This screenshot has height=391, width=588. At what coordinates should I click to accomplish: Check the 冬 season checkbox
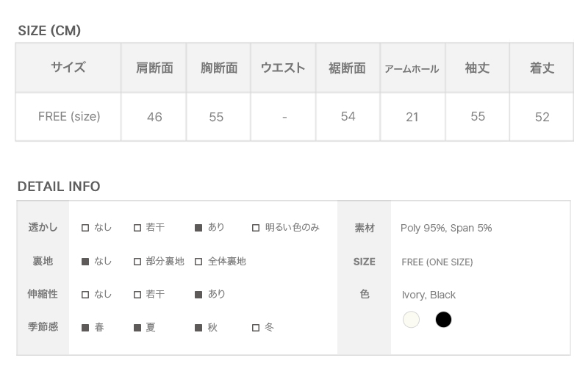point(256,328)
